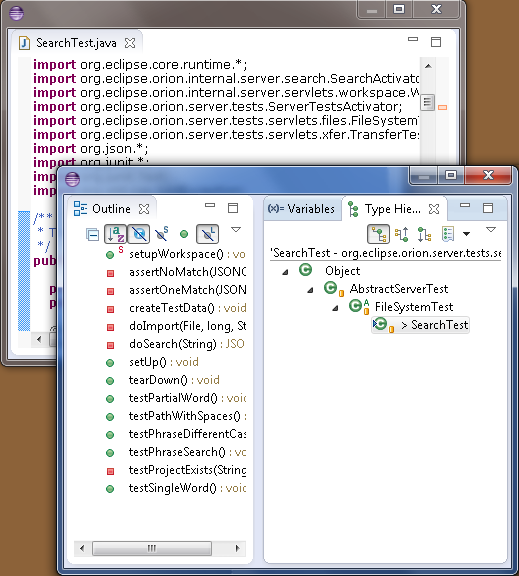Toggle alphabetical Sort in Outline
This screenshot has width=519, height=576.
coord(115,234)
